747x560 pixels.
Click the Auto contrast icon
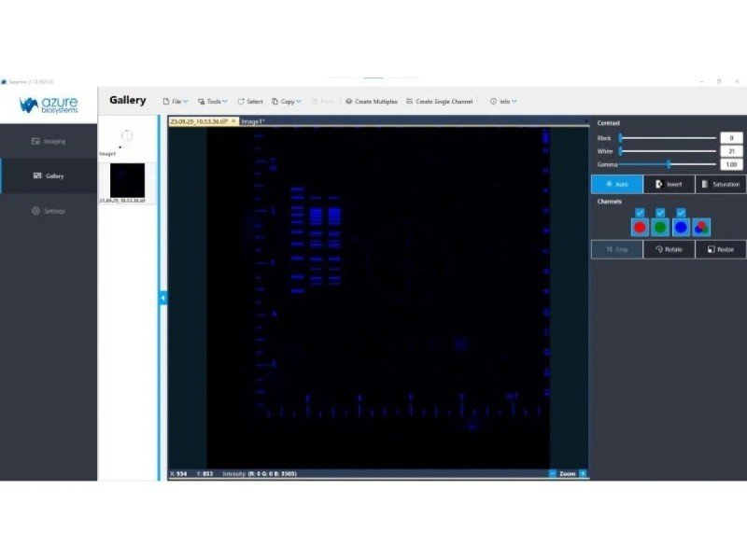click(618, 184)
